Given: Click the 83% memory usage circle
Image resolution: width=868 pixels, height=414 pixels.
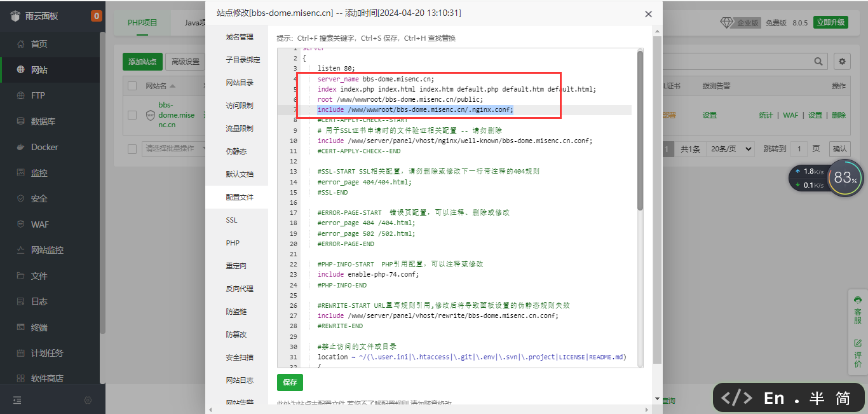Looking at the screenshot, I should click(845, 177).
